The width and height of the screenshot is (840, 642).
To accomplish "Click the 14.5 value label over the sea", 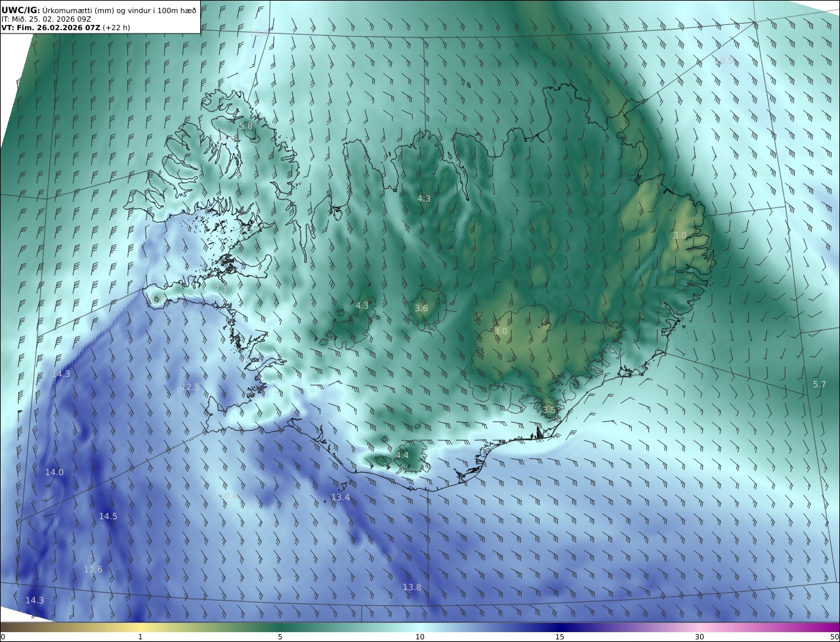I will click(108, 516).
